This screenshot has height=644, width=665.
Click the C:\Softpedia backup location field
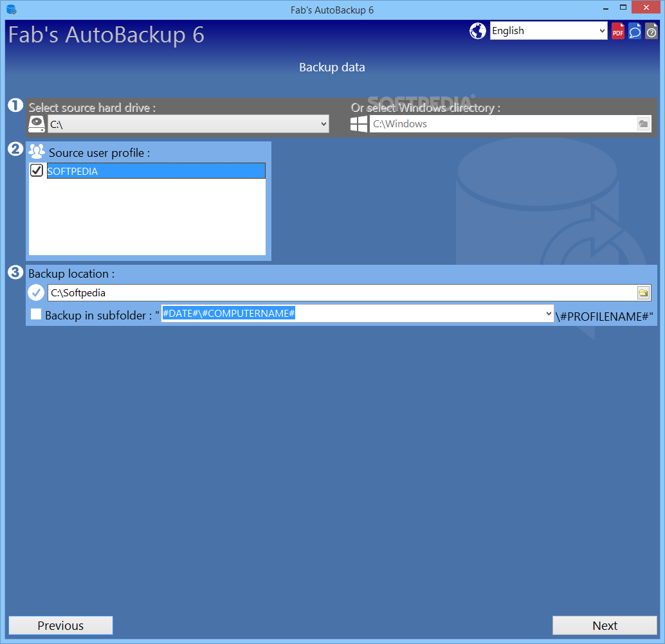(342, 292)
